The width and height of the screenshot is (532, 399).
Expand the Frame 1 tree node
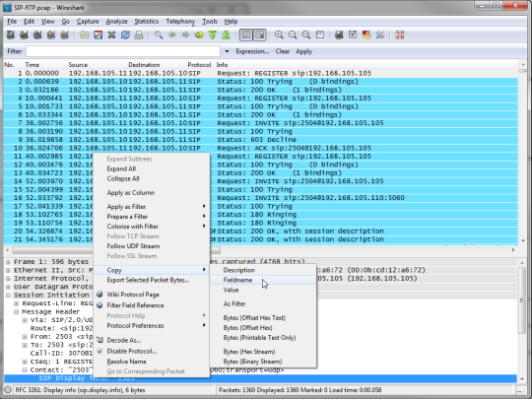(8, 262)
